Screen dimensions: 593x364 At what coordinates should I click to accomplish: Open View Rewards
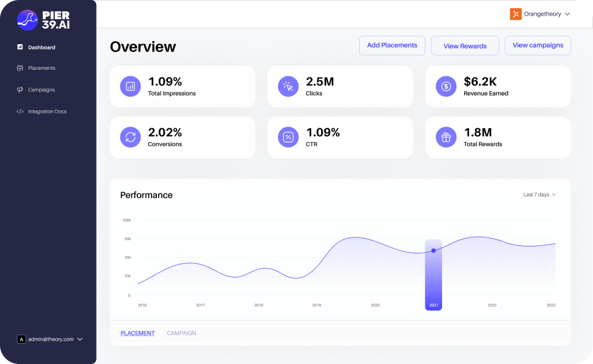(465, 45)
